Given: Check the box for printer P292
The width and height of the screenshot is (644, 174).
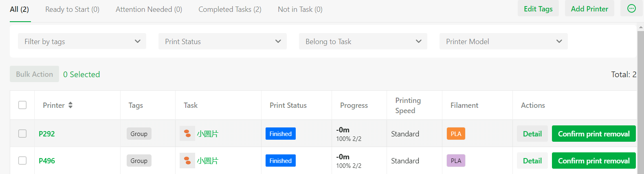Looking at the screenshot, I should coord(22,134).
